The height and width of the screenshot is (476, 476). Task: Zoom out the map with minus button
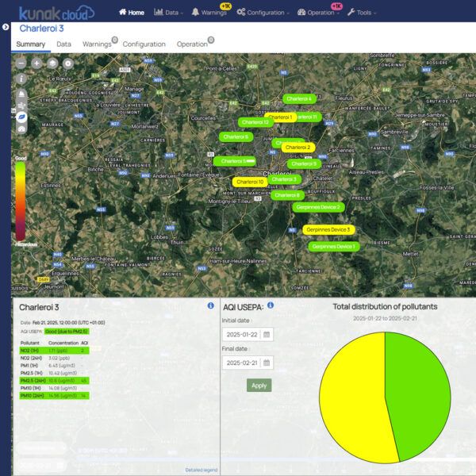[x=21, y=63]
